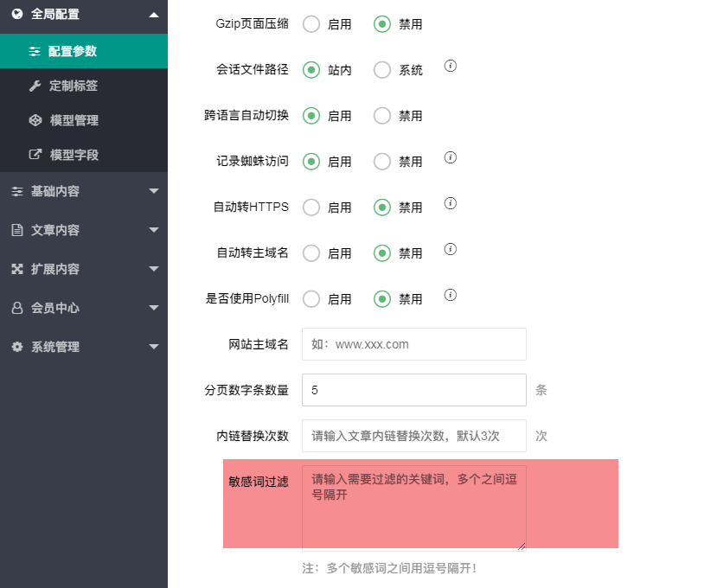The height and width of the screenshot is (588, 704).
Task: Click the info icon beside 会话文件路径
Action: (451, 66)
